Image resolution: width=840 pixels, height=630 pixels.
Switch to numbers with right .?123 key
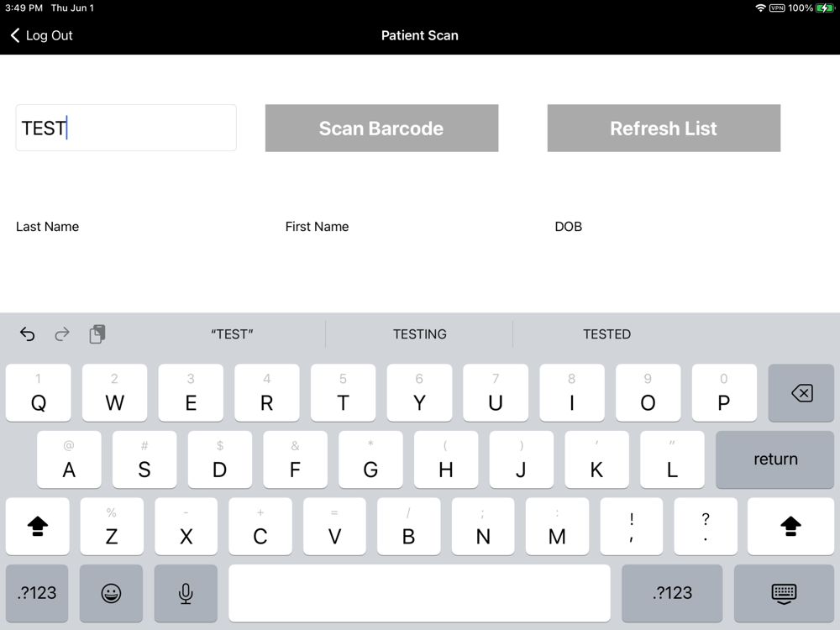[672, 593]
